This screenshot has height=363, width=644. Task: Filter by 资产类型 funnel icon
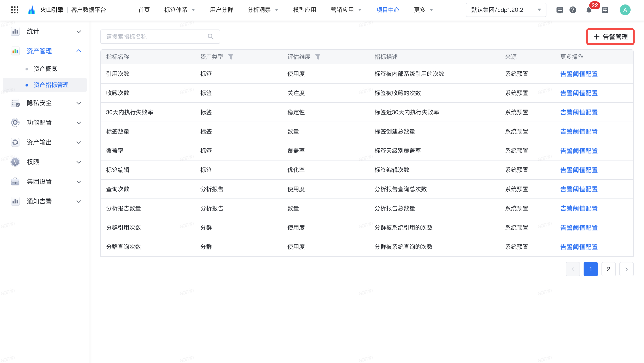pos(231,57)
